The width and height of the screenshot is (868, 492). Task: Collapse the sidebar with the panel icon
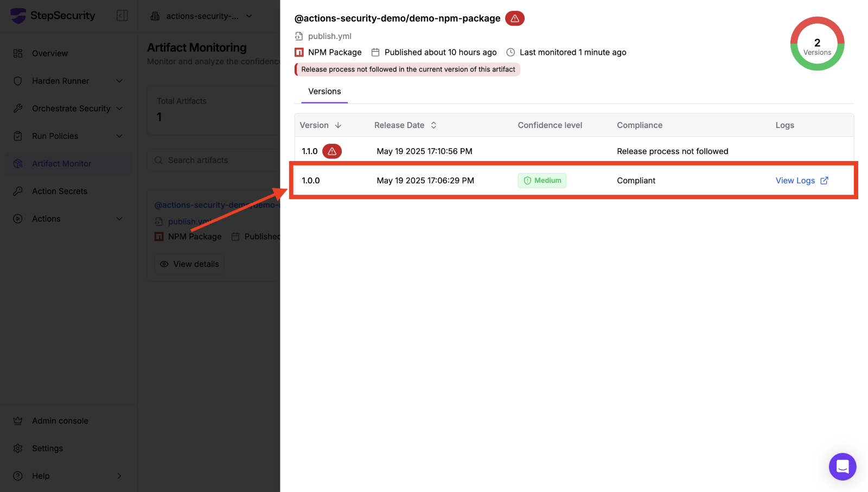tap(123, 16)
